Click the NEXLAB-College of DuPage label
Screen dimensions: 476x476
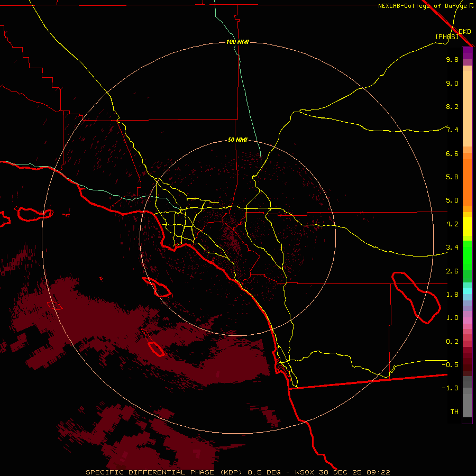[x=426, y=6]
